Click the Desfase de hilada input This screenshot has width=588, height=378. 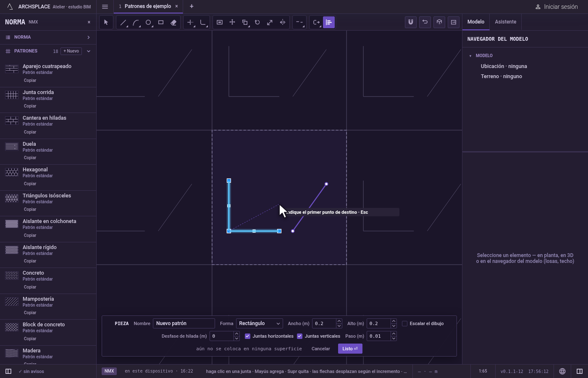click(221, 336)
